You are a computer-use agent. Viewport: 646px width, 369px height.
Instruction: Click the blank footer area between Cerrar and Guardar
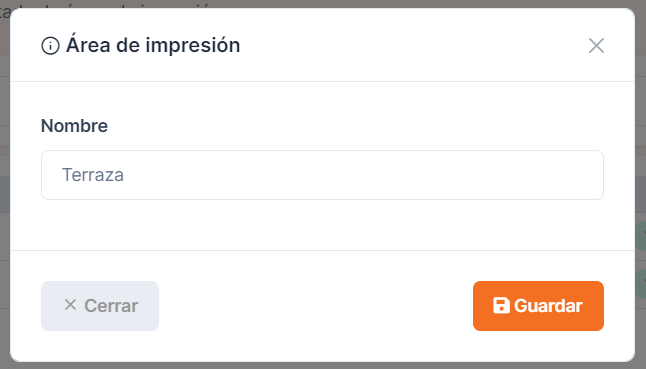[x=316, y=306]
